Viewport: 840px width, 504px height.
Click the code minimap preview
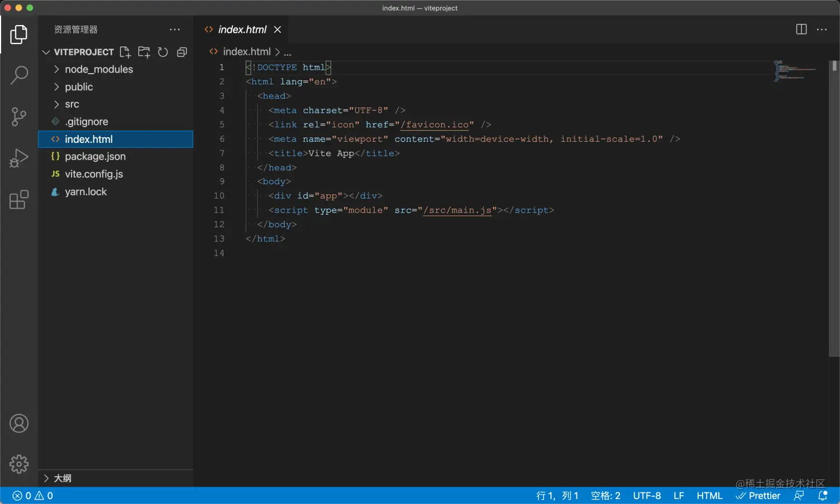click(795, 71)
